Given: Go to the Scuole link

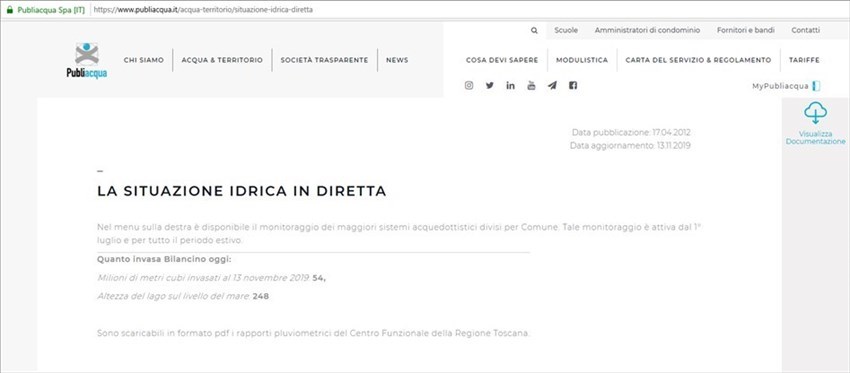Looking at the screenshot, I should tap(566, 30).
